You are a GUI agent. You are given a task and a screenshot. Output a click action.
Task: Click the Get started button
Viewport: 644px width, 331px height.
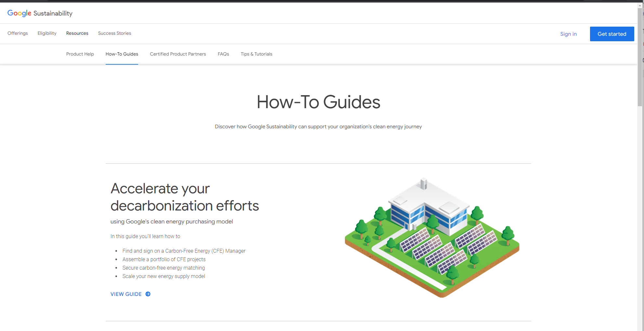[612, 34]
